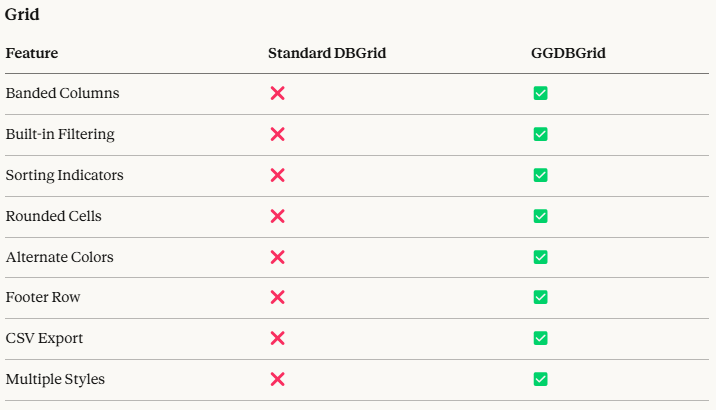
Task: Click the red X for Alternate Colors
Action: 278,257
